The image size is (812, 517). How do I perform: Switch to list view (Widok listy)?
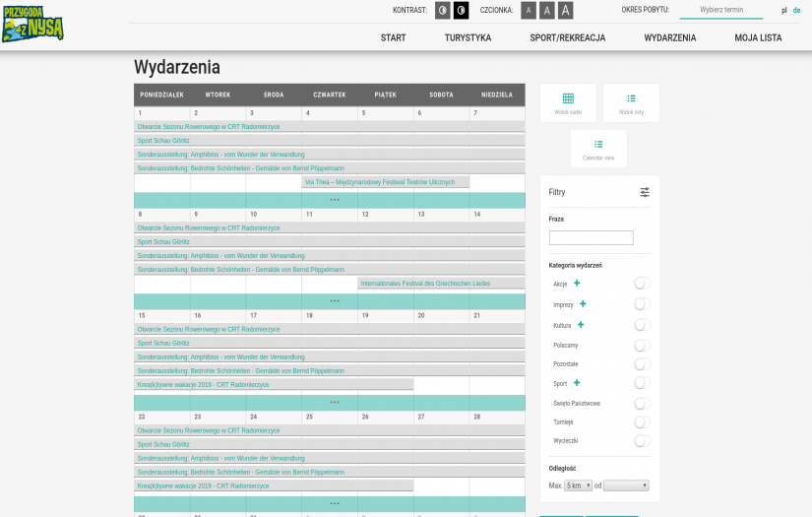[x=631, y=103]
